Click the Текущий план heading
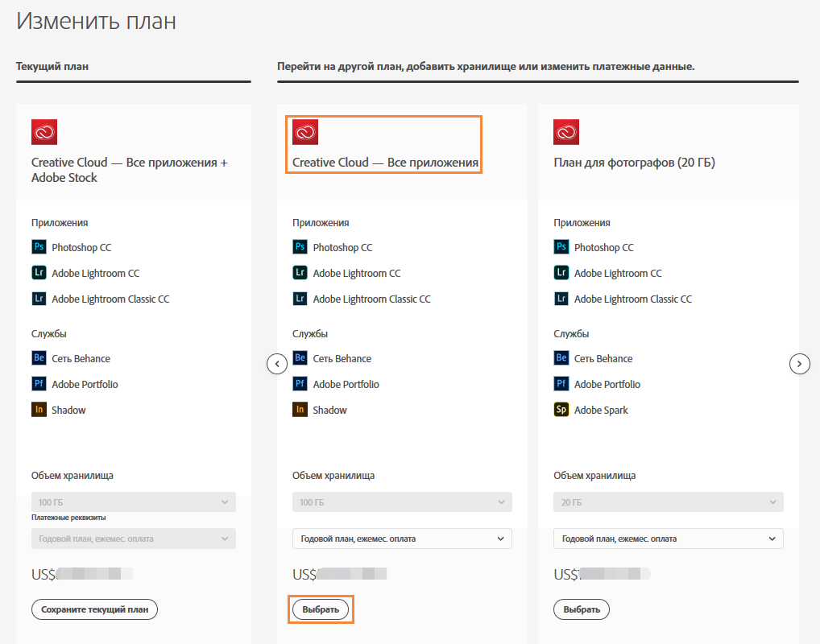This screenshot has height=644, width=820. (52, 66)
